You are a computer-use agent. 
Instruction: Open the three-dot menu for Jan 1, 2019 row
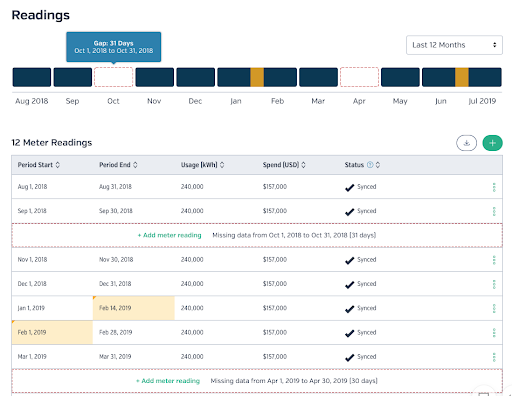tap(494, 308)
